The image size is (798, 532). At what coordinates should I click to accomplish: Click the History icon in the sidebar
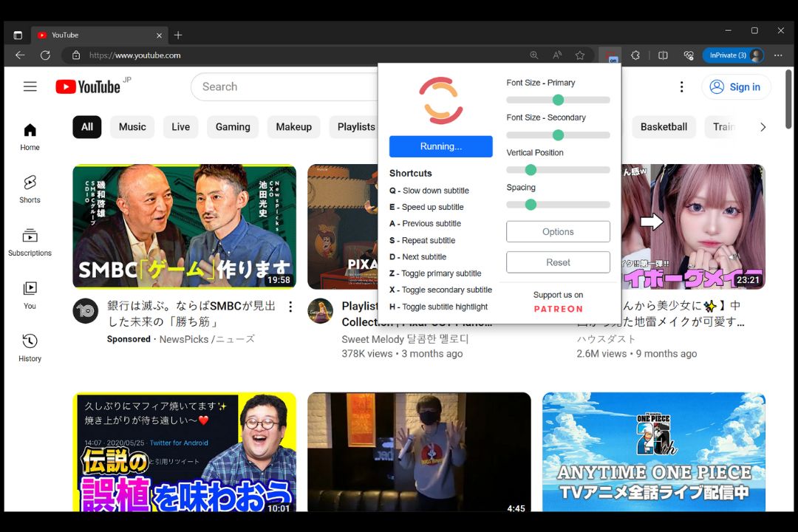(30, 341)
